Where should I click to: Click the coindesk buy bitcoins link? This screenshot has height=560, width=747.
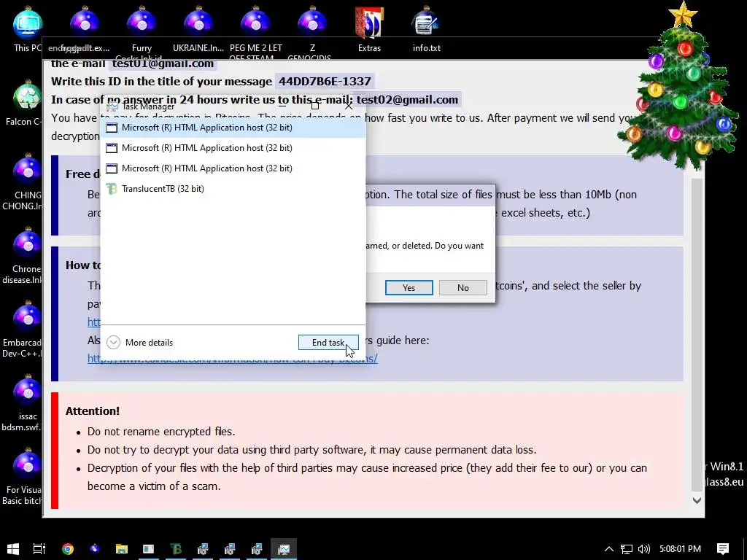[233, 358]
